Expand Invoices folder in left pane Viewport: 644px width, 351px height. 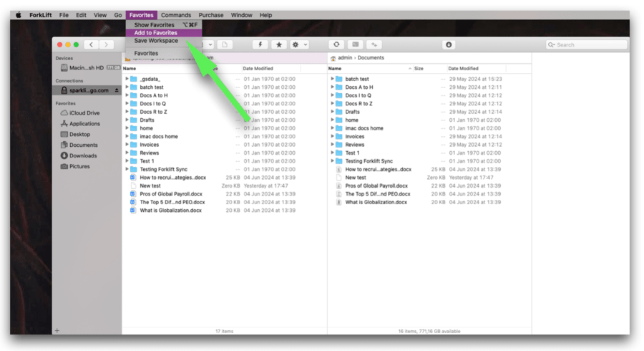127,144
